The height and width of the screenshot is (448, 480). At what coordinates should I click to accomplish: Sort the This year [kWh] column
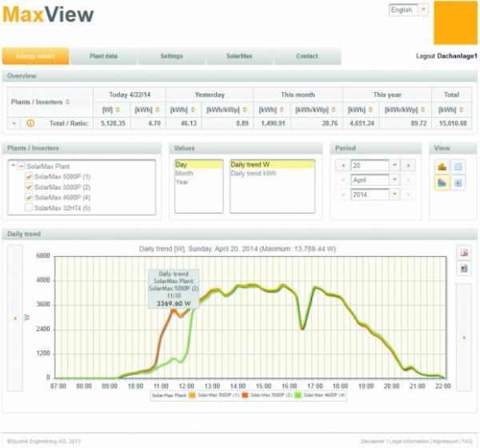pos(370,110)
